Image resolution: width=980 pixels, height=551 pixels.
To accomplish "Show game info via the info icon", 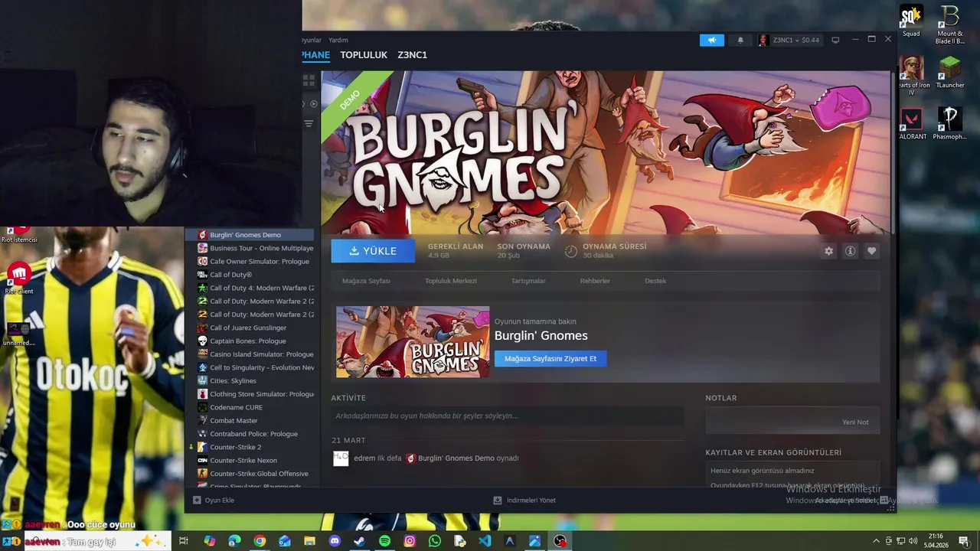I will [850, 251].
